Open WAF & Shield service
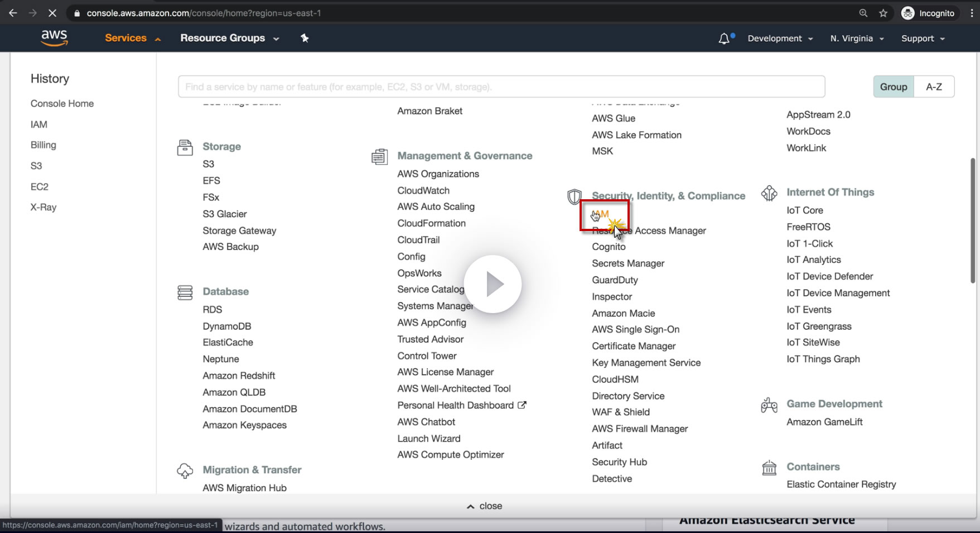Screen dimensions: 980x533 click(x=621, y=412)
